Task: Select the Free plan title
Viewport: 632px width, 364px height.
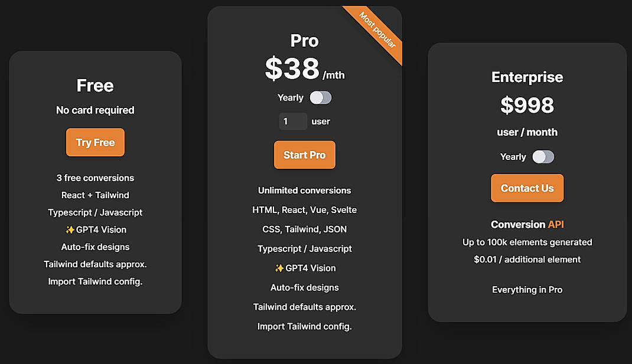Action: point(95,86)
